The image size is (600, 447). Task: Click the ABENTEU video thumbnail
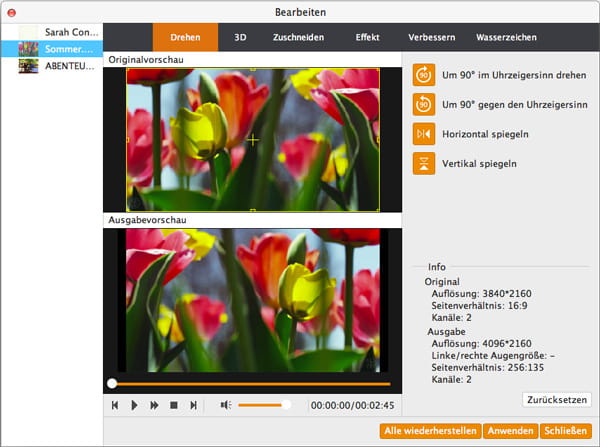(28, 66)
